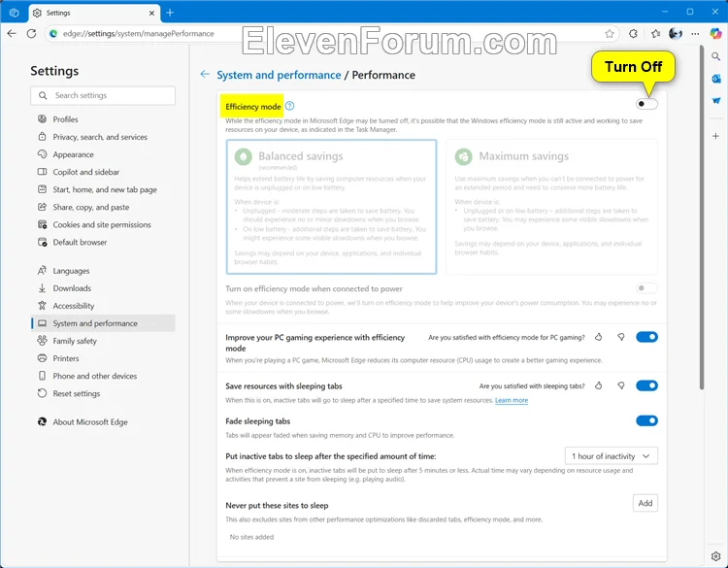
Task: Toggle Save resources with sleeping tabs
Action: point(646,385)
